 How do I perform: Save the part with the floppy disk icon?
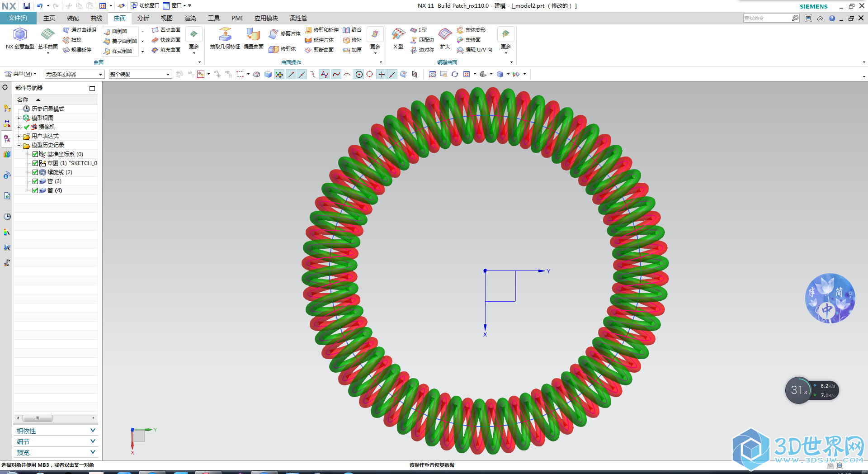coord(27,6)
